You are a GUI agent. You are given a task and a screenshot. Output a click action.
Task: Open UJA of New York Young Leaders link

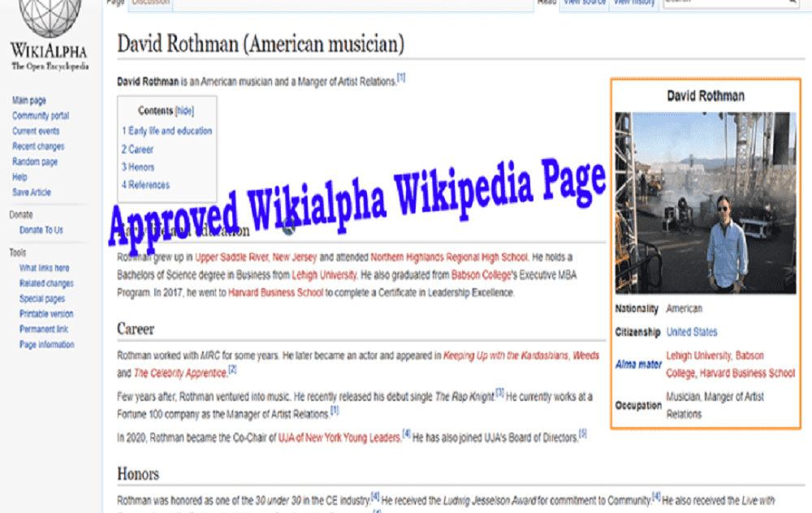[339, 438]
